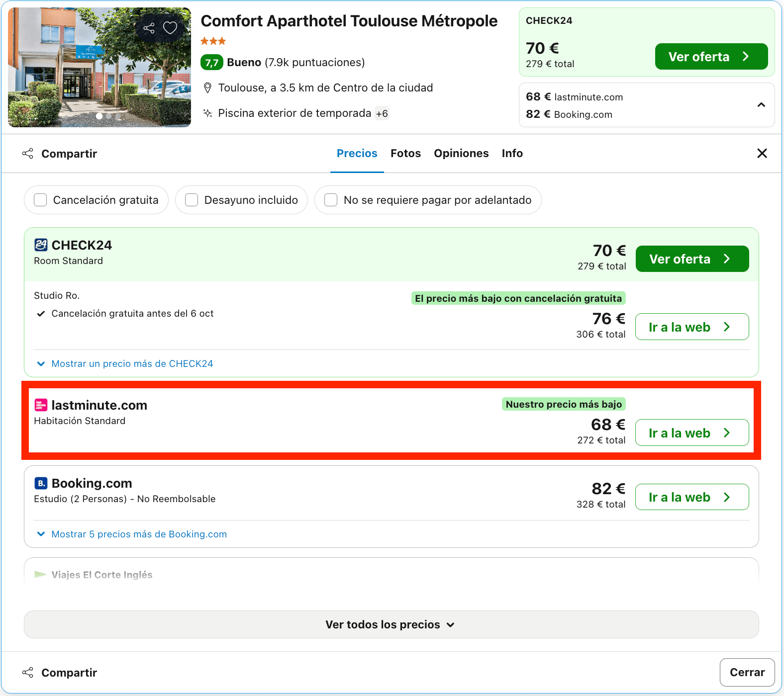This screenshot has height=696, width=784.
Task: Click Cancelación gratuita antes del 6 oct
Action: [132, 314]
